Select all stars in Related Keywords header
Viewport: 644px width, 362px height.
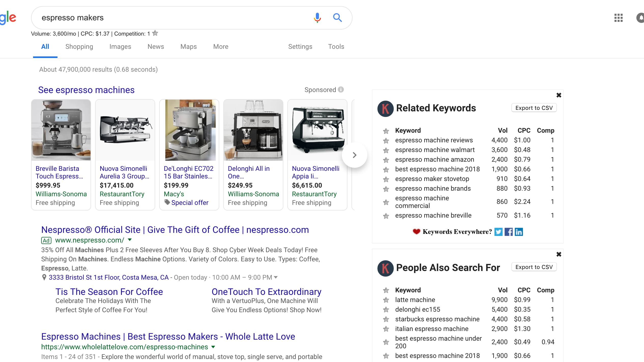click(386, 131)
